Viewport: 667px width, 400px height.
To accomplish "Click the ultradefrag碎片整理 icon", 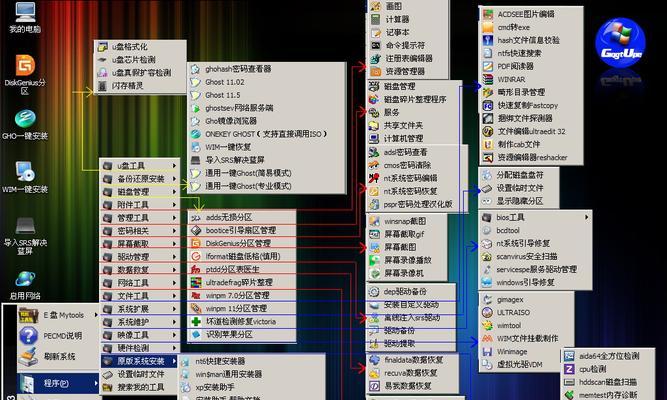I will pos(196,283).
